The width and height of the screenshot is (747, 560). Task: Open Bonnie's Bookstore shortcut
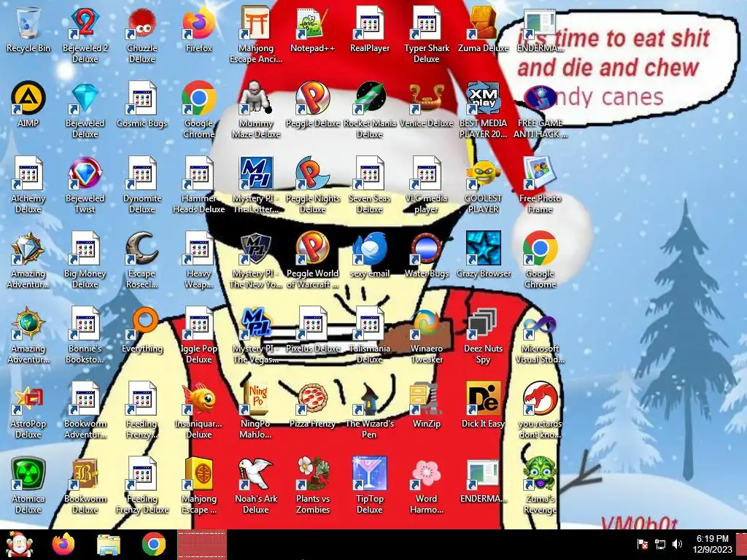coord(85,334)
